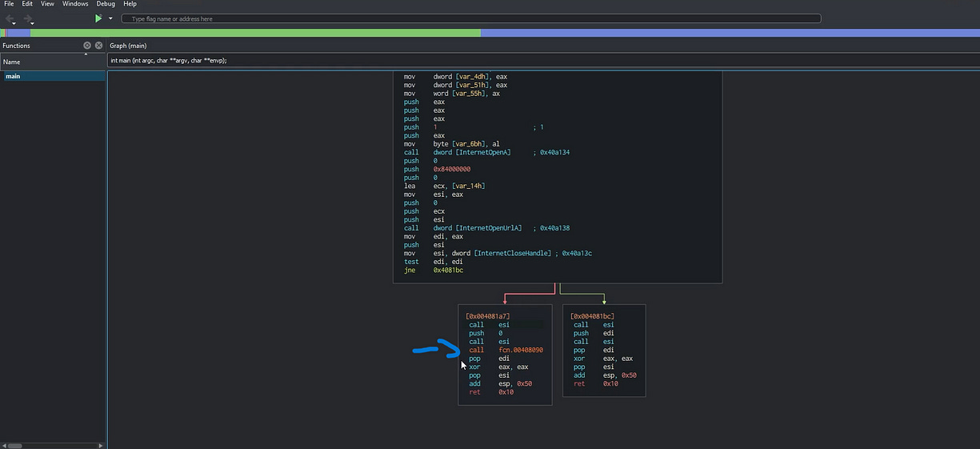Sort functions by the Name column header
This screenshot has width=980, height=449.
pyautogui.click(x=12, y=62)
